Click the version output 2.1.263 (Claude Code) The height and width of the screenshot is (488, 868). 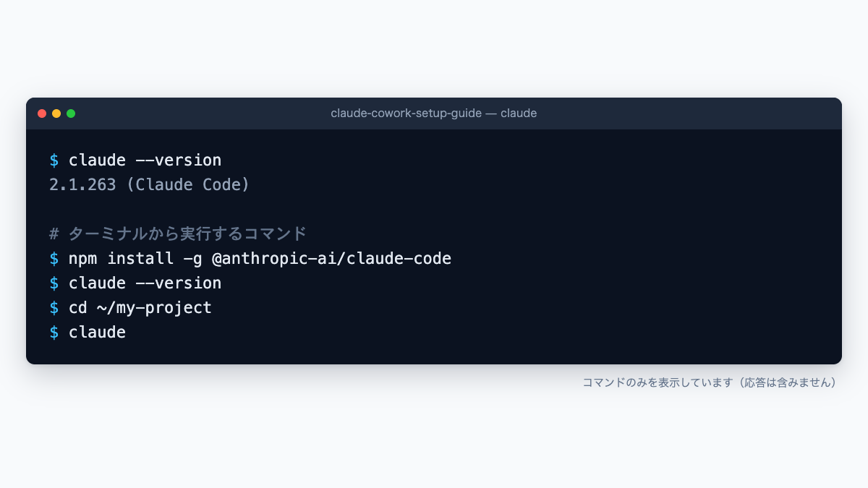click(x=150, y=185)
